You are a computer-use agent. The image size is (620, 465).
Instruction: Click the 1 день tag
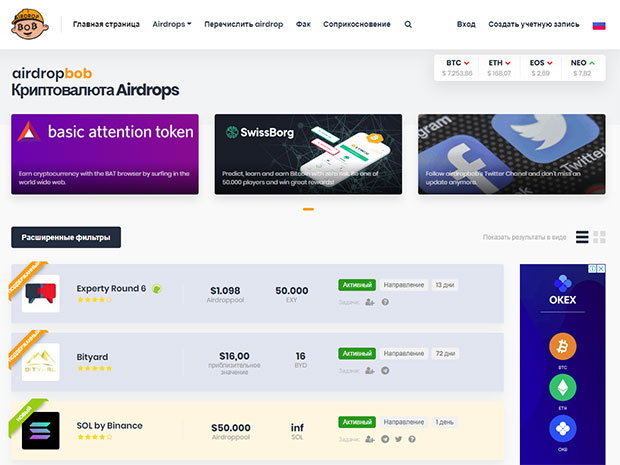pos(445,422)
